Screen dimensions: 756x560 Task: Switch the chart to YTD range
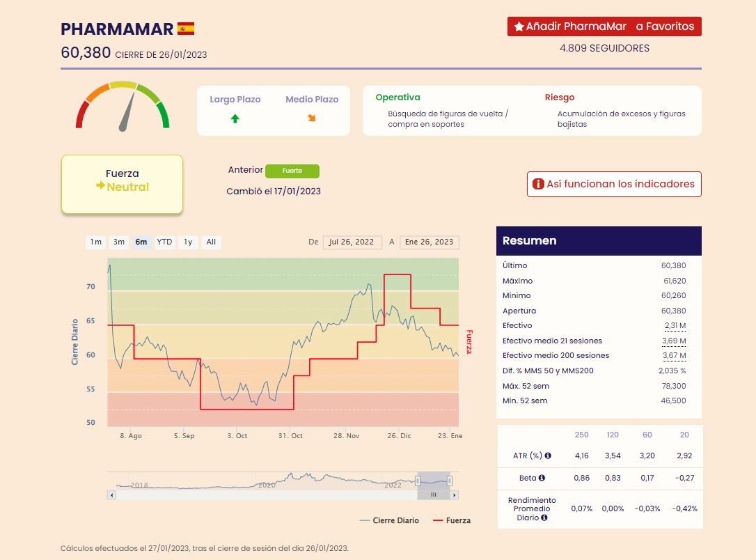point(164,242)
